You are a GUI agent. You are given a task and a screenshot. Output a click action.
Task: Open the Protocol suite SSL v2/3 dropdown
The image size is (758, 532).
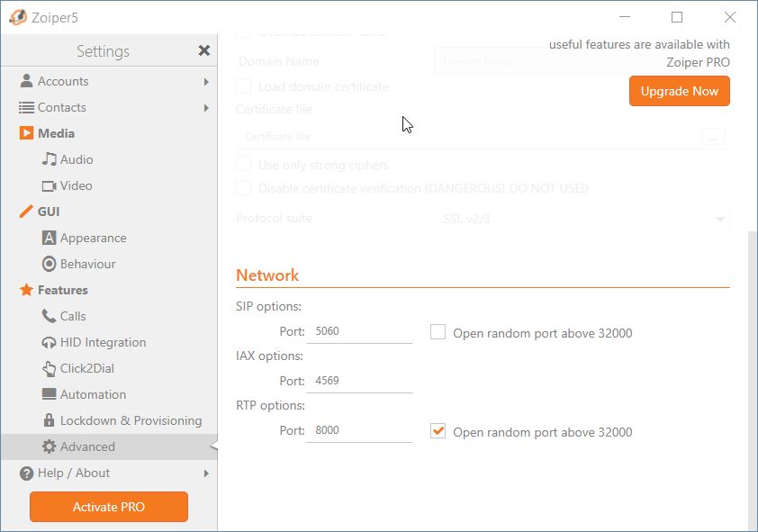coord(582,219)
